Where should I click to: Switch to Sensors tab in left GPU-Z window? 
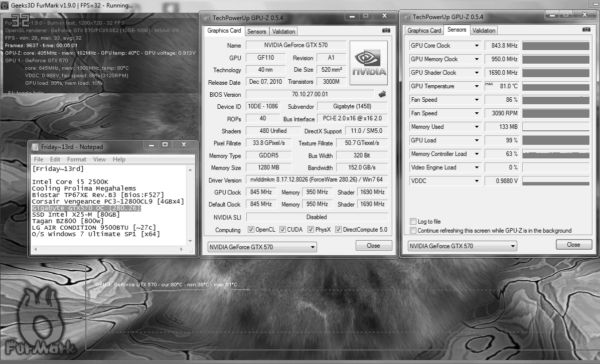[x=256, y=32]
